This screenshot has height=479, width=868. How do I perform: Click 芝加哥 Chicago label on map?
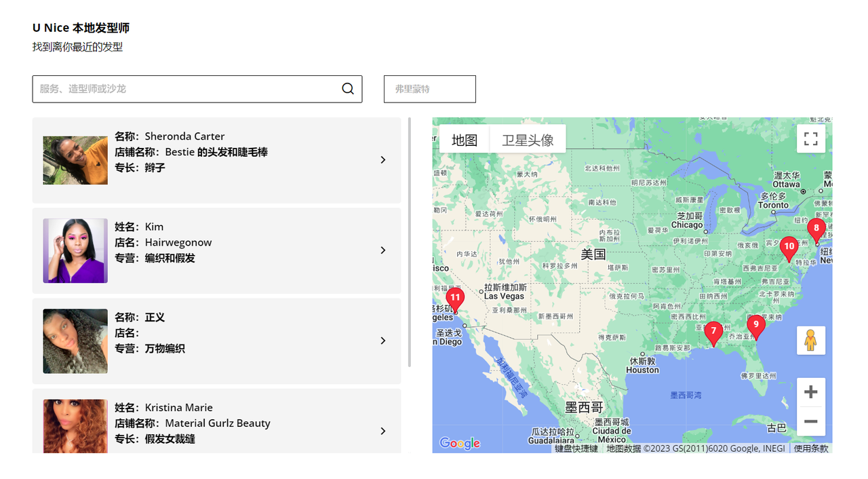tap(687, 221)
